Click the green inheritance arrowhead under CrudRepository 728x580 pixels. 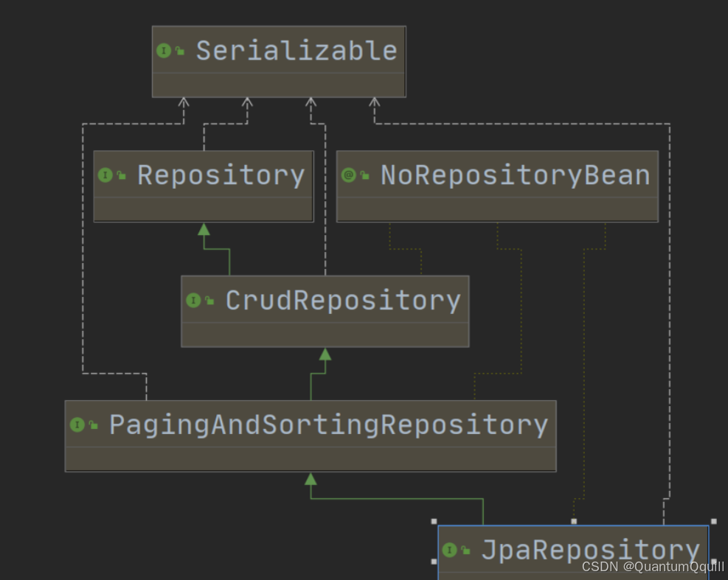click(325, 354)
